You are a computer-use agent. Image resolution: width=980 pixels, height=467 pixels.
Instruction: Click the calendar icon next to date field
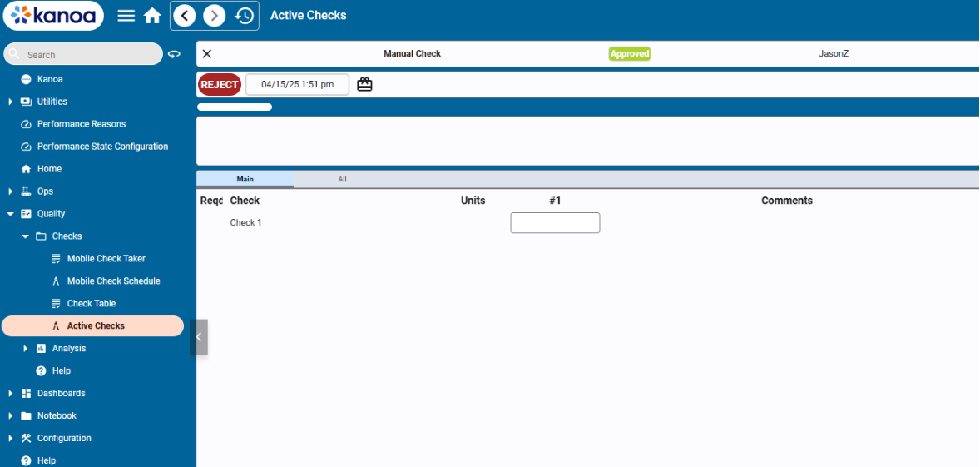(x=364, y=84)
